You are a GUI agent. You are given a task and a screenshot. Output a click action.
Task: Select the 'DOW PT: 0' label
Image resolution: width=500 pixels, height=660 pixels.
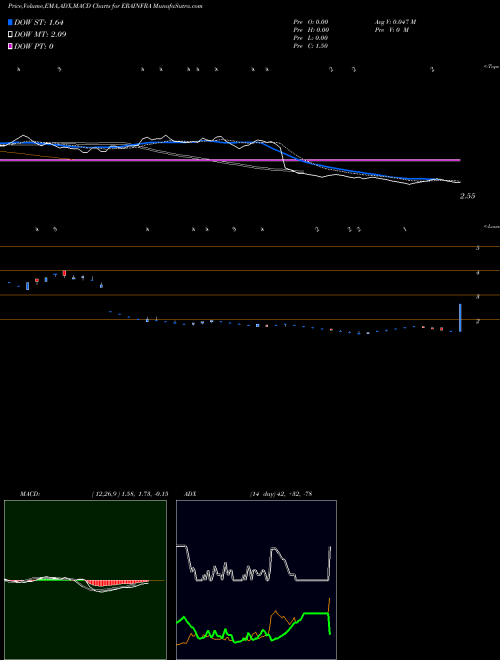pyautogui.click(x=34, y=46)
